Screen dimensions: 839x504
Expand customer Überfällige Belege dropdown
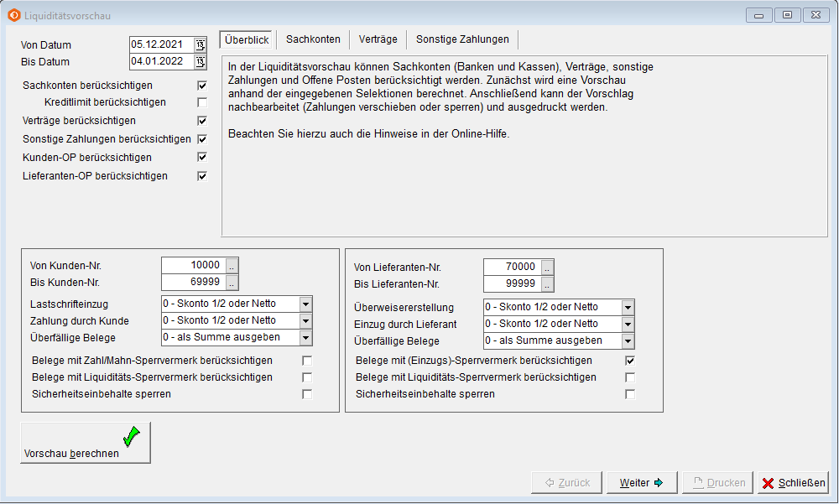[x=305, y=337]
